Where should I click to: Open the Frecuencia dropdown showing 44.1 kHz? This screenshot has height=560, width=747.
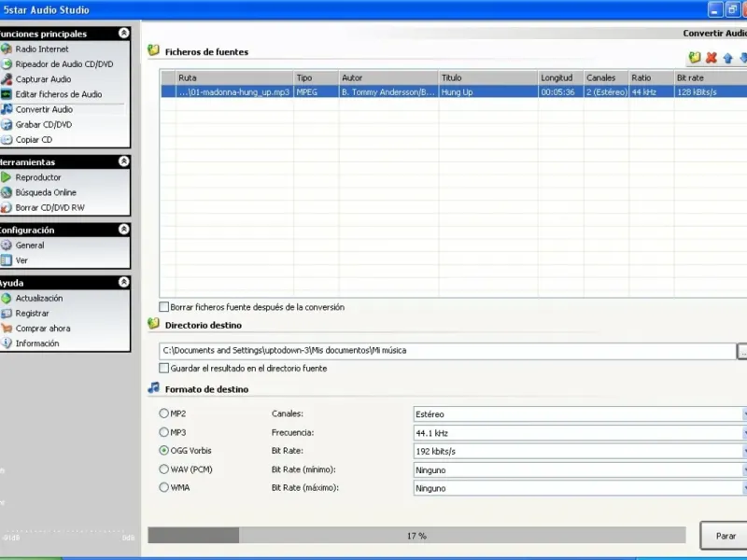click(x=579, y=433)
